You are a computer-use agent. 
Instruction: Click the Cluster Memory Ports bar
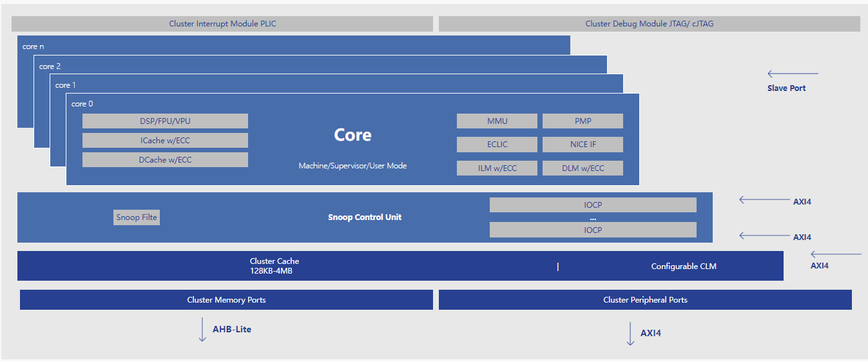[226, 300]
